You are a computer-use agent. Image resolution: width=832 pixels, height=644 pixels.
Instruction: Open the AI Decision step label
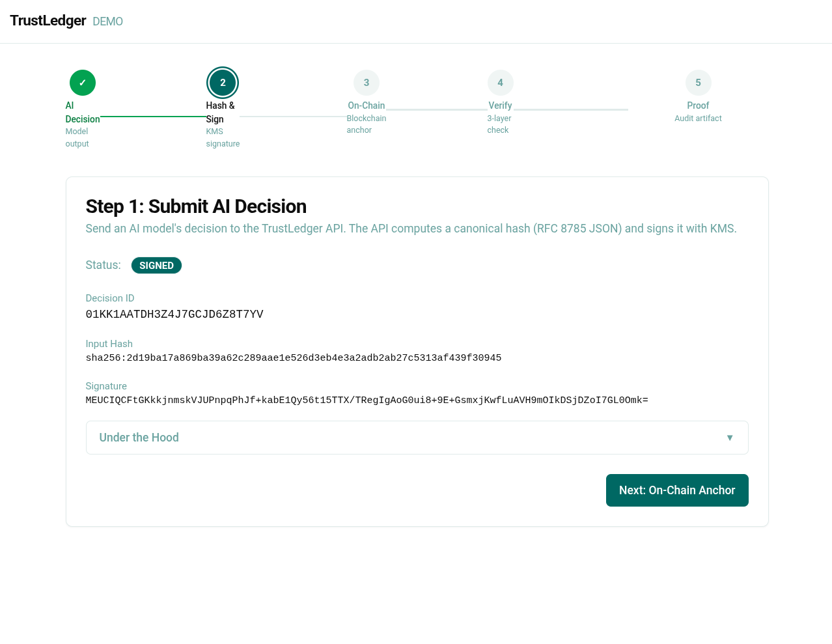coord(82,112)
